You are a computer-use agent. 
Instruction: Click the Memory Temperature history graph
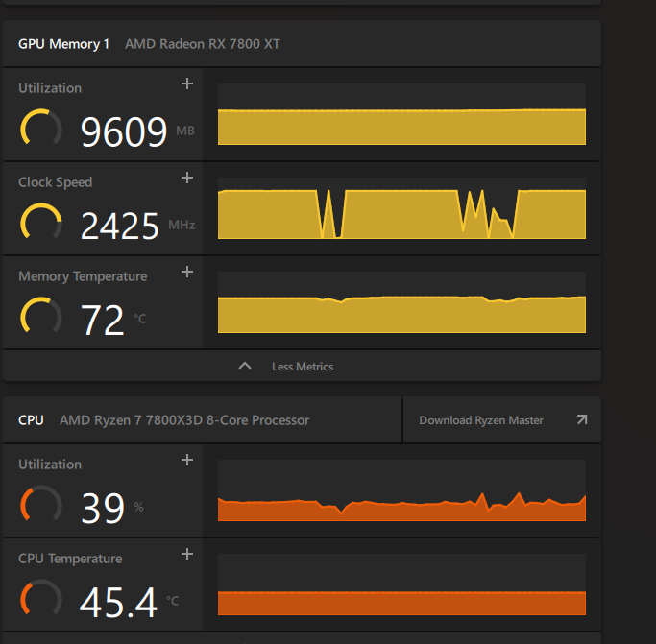point(401,302)
